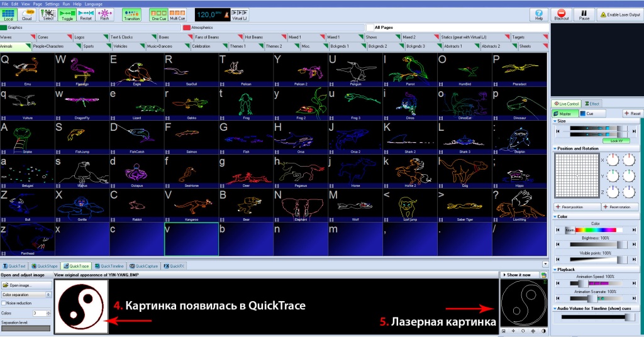Show the Graphics category pages
This screenshot has height=337, width=644.
pos(91,28)
